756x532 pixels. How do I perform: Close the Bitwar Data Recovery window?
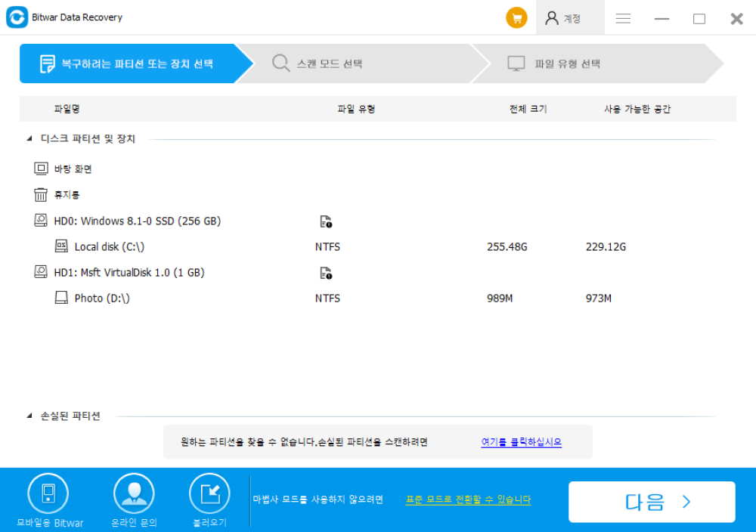736,19
